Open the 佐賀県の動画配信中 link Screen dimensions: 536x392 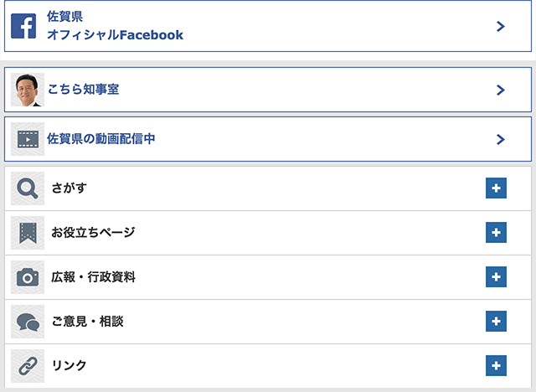(102, 139)
